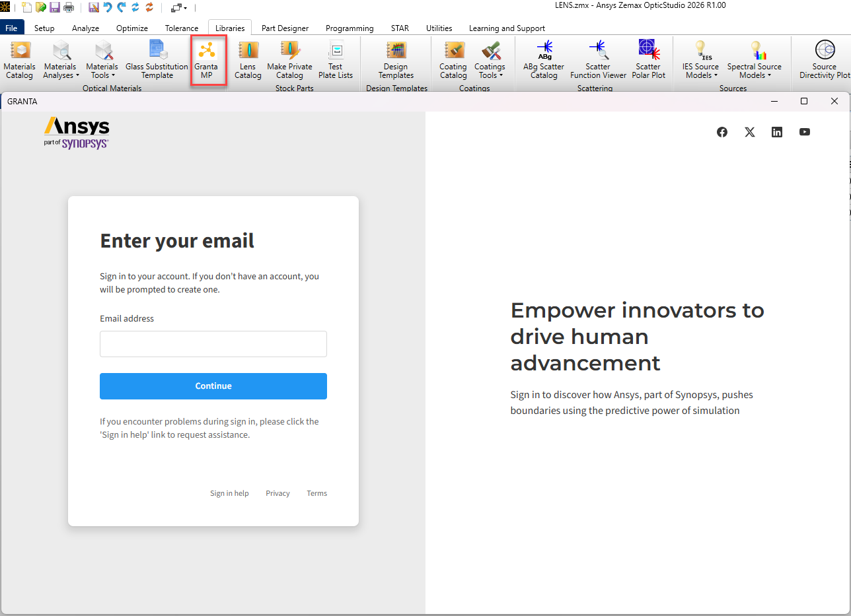This screenshot has width=851, height=616.
Task: Expand the Materials Analyses dropdown
Action: (61, 60)
